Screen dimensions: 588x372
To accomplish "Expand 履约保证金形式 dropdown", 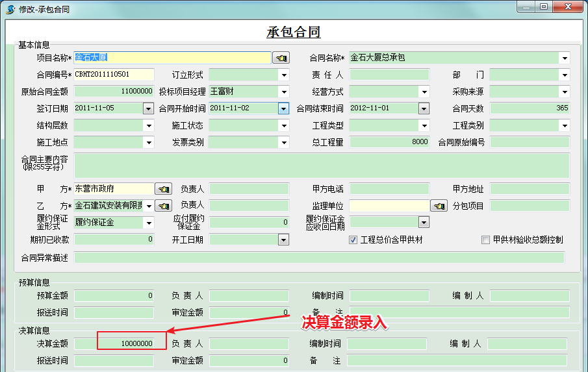I will [x=149, y=223].
